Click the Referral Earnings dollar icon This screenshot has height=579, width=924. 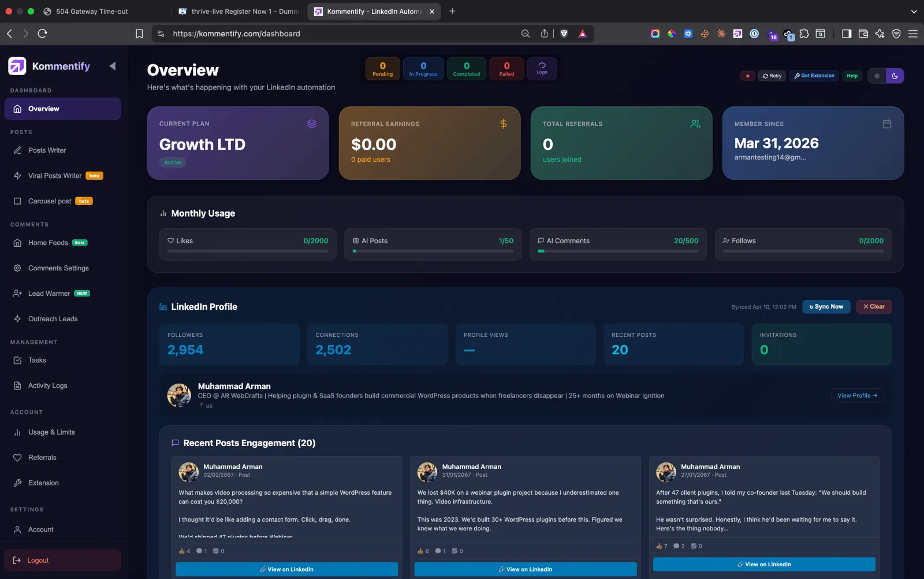tap(504, 124)
